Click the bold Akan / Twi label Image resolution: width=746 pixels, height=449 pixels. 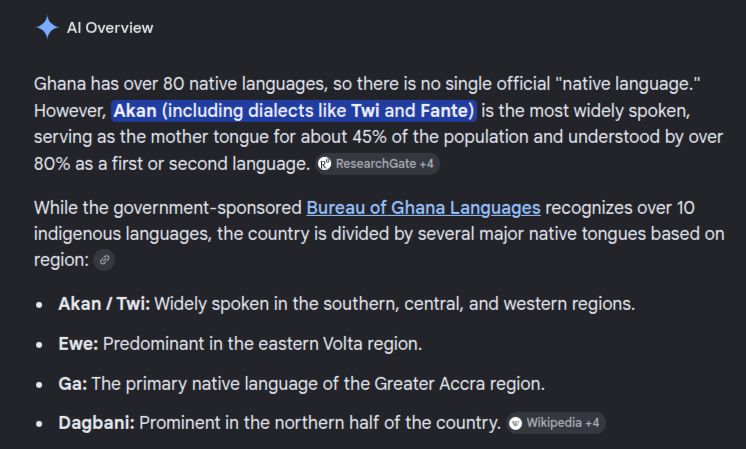click(x=104, y=304)
